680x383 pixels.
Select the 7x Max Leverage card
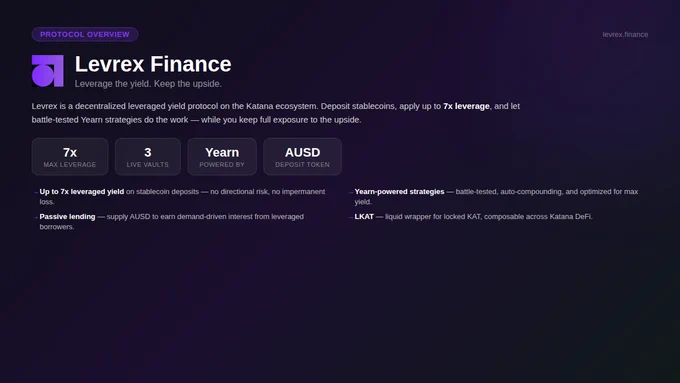(x=70, y=157)
